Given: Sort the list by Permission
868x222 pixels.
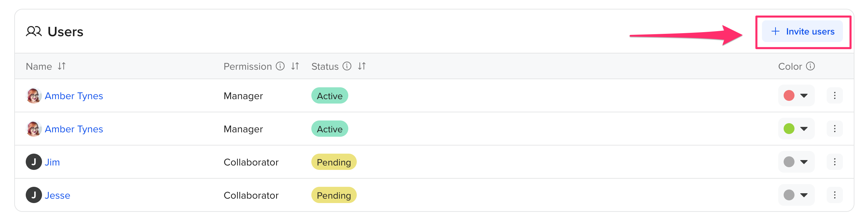Looking at the screenshot, I should coord(295,66).
